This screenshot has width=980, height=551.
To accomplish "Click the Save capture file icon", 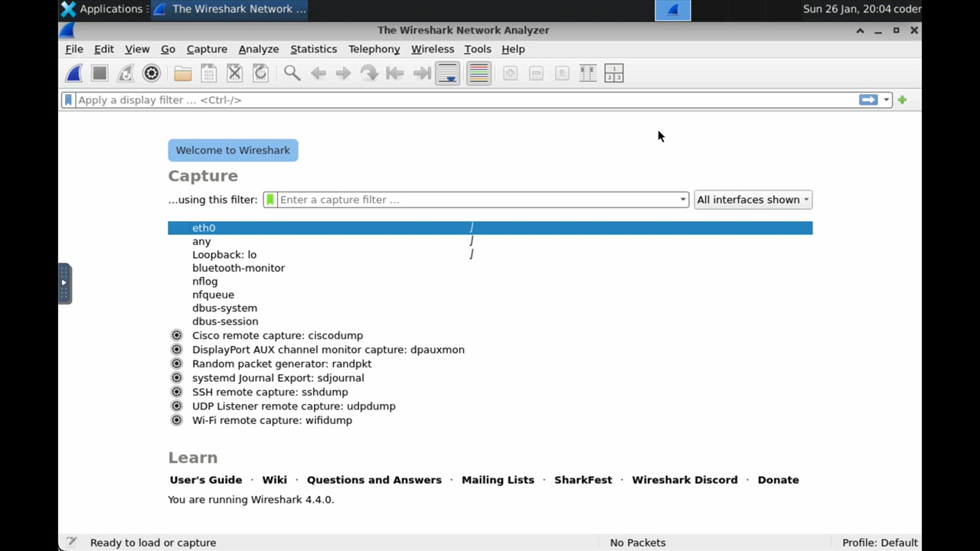I will [x=208, y=73].
